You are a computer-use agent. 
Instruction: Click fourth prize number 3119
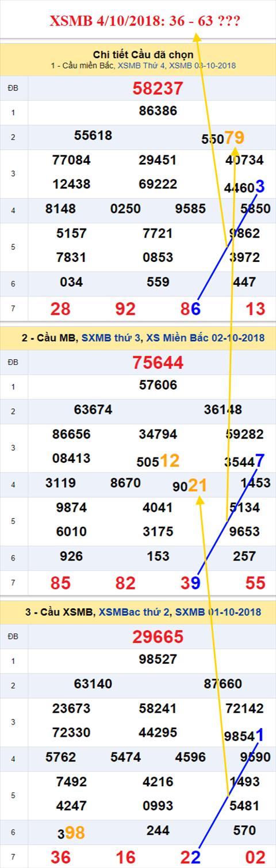[60, 483]
